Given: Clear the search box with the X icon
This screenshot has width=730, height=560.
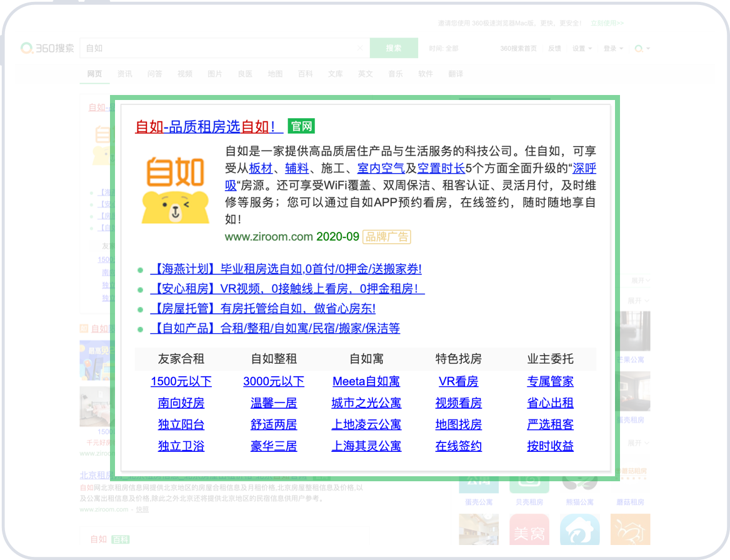Looking at the screenshot, I should [x=360, y=48].
